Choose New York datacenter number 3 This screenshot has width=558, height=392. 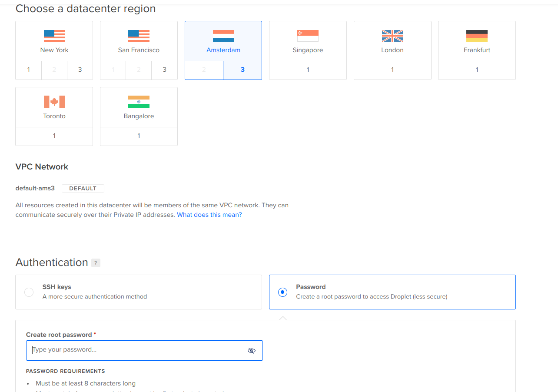(80, 70)
